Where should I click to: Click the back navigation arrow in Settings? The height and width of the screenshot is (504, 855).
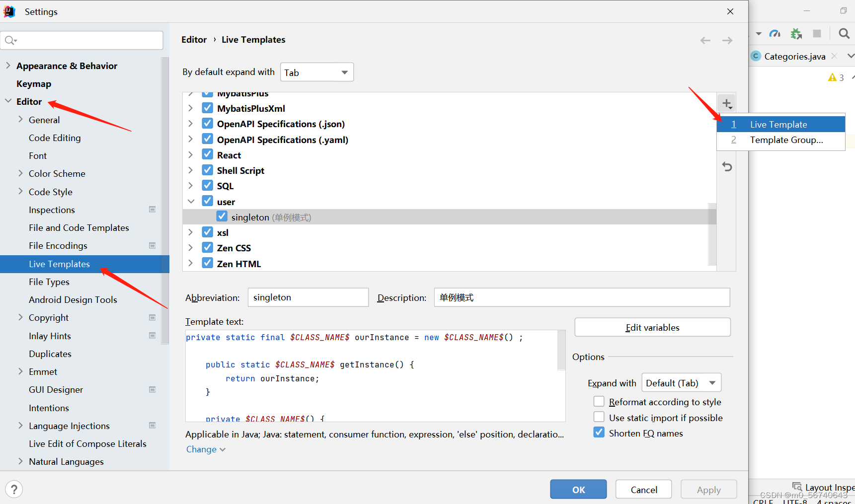[x=705, y=40]
